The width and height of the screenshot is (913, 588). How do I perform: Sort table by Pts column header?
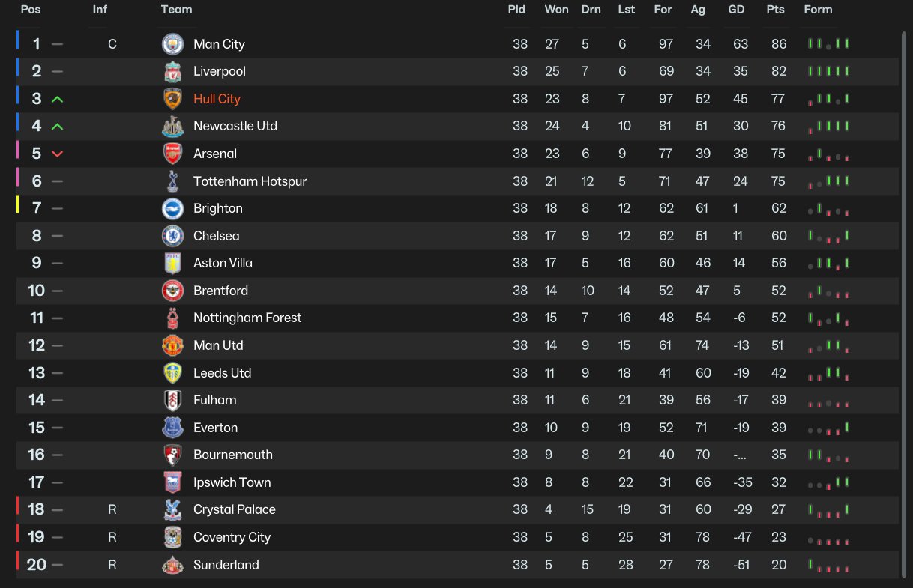pos(775,10)
